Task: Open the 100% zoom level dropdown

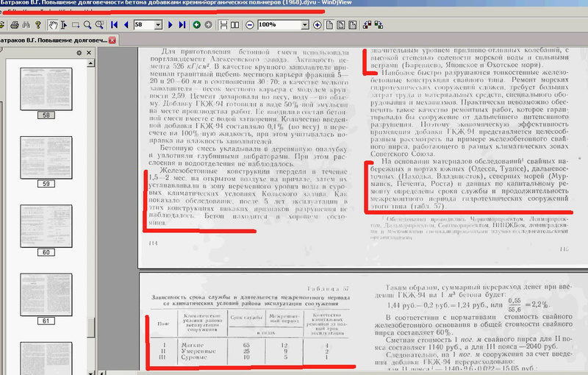Action: [305, 25]
